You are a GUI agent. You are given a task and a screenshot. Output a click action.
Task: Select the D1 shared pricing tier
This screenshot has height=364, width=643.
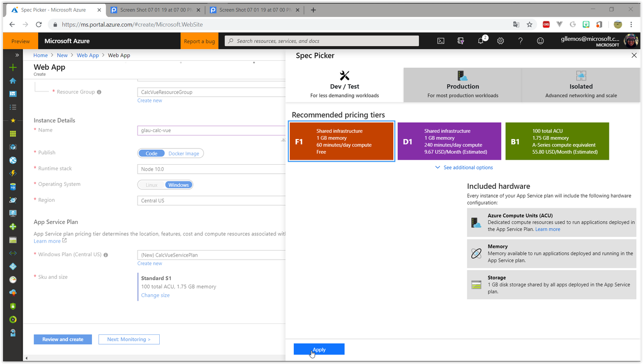click(449, 141)
